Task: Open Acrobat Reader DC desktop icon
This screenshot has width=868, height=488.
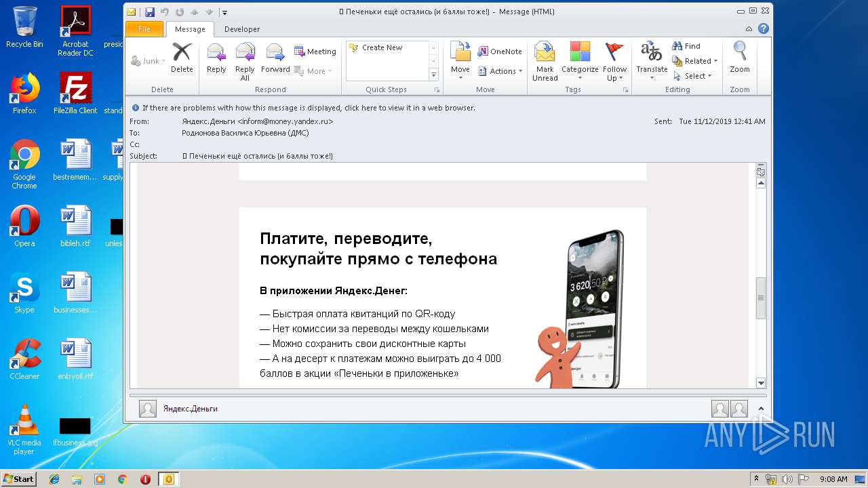Action: [x=75, y=31]
